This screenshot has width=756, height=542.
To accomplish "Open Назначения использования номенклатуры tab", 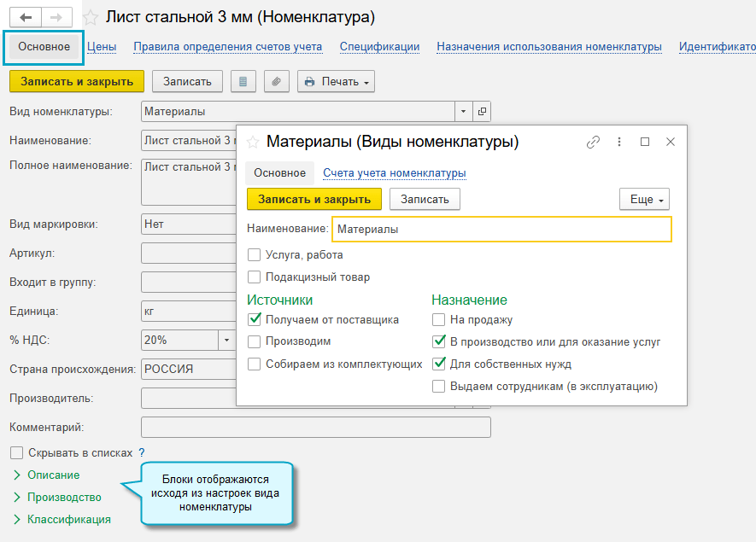I will [549, 47].
